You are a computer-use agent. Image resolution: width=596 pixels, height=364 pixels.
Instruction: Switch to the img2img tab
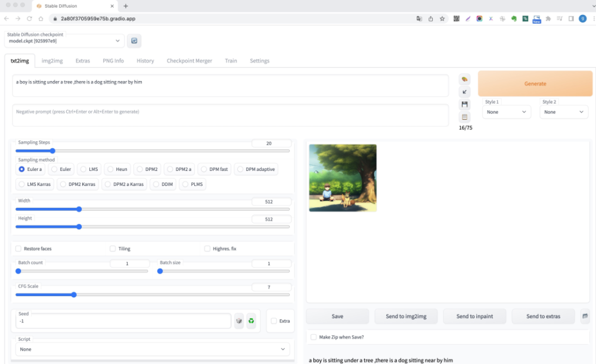click(52, 61)
